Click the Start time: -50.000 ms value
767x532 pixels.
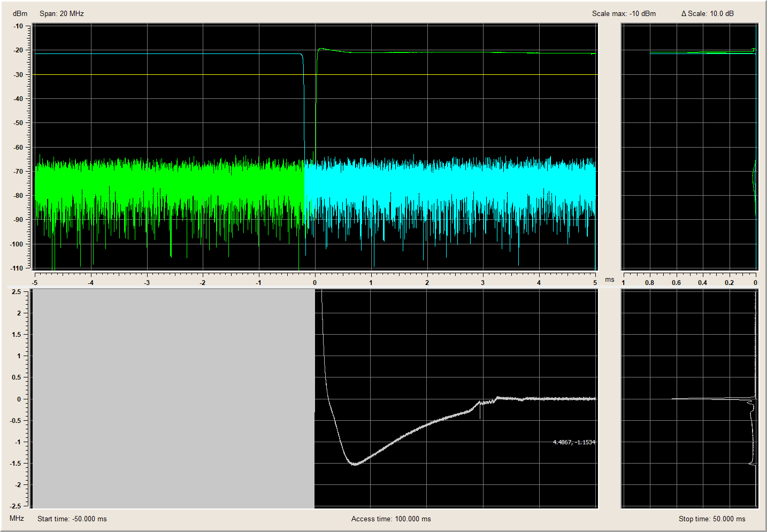(x=72, y=519)
